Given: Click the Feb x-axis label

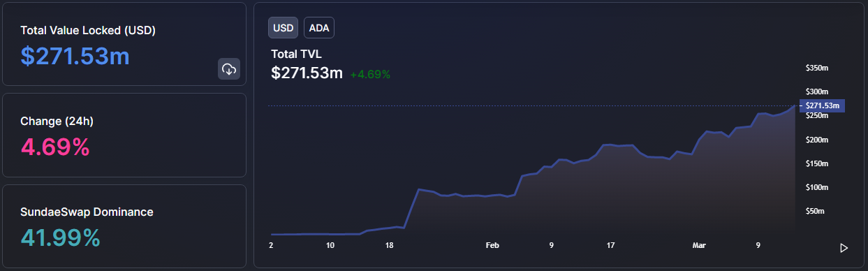Looking at the screenshot, I should click(492, 245).
